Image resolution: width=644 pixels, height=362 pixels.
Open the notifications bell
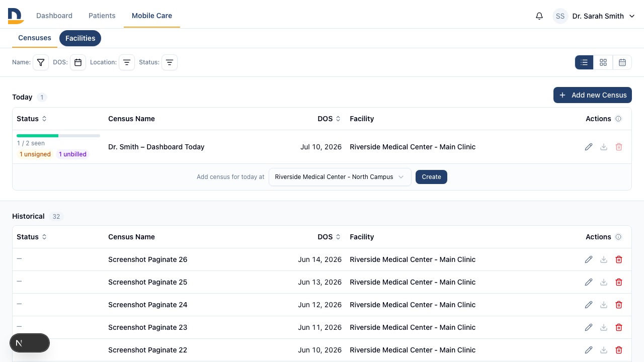pos(539,16)
